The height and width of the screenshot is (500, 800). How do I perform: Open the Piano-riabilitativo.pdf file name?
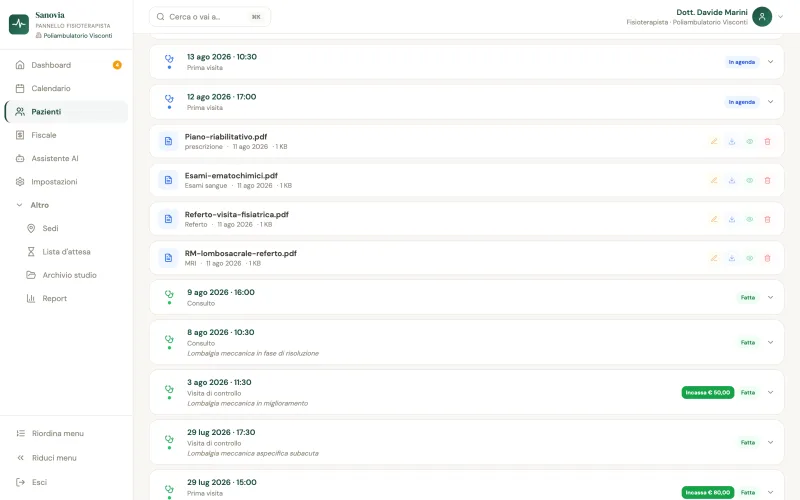pos(226,137)
